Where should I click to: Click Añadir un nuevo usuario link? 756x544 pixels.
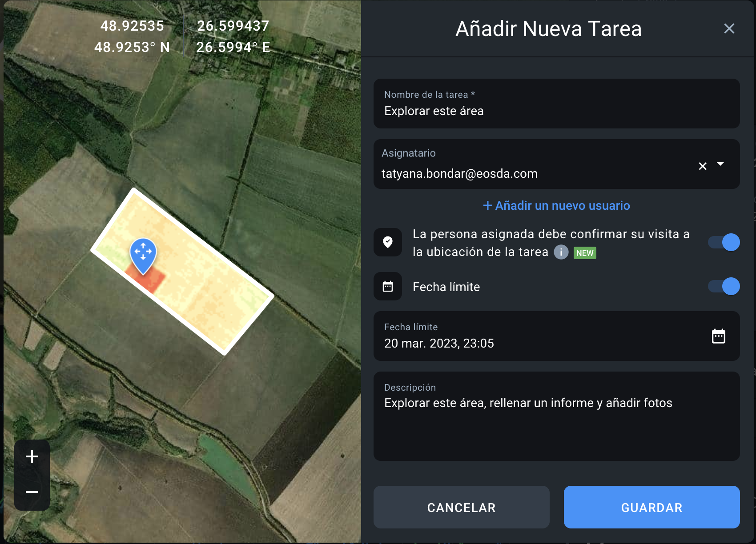tap(556, 205)
